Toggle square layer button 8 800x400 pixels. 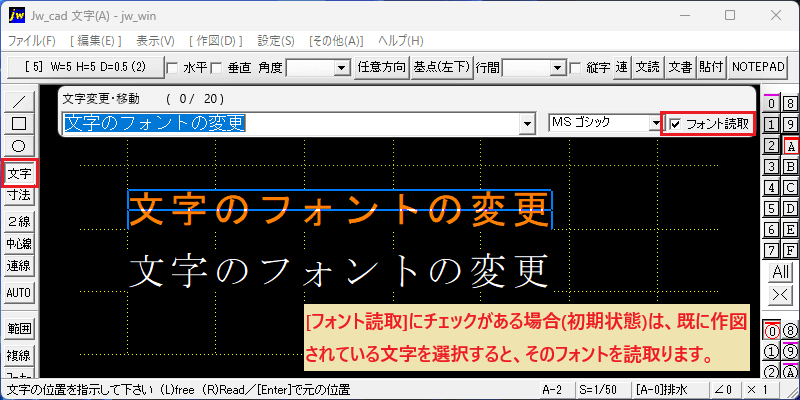tap(790, 104)
